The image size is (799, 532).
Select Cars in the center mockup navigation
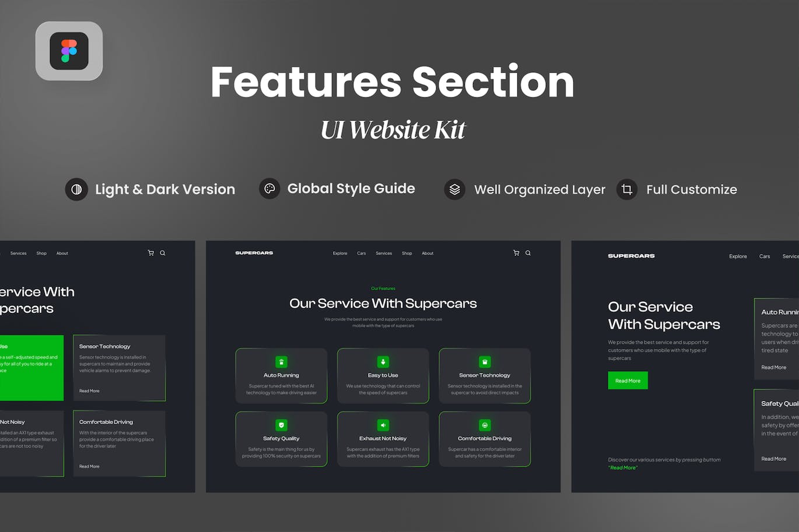[x=362, y=253]
